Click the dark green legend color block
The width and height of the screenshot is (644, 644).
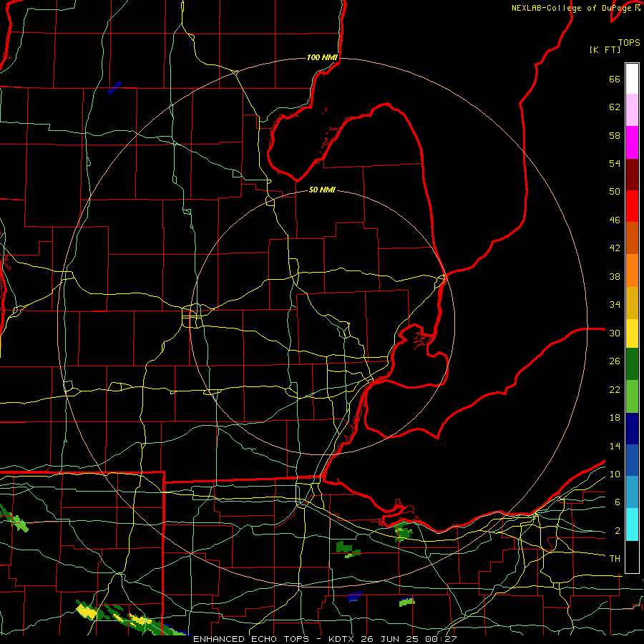pos(632,364)
